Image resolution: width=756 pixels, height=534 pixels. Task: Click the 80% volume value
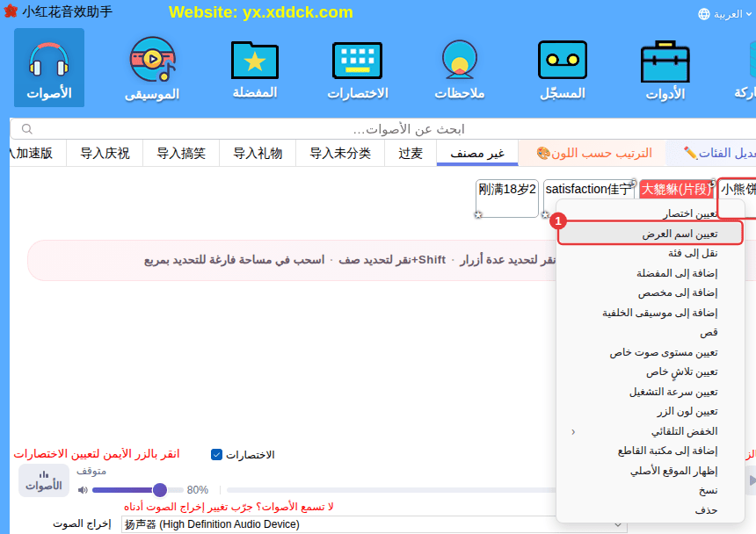click(x=198, y=490)
